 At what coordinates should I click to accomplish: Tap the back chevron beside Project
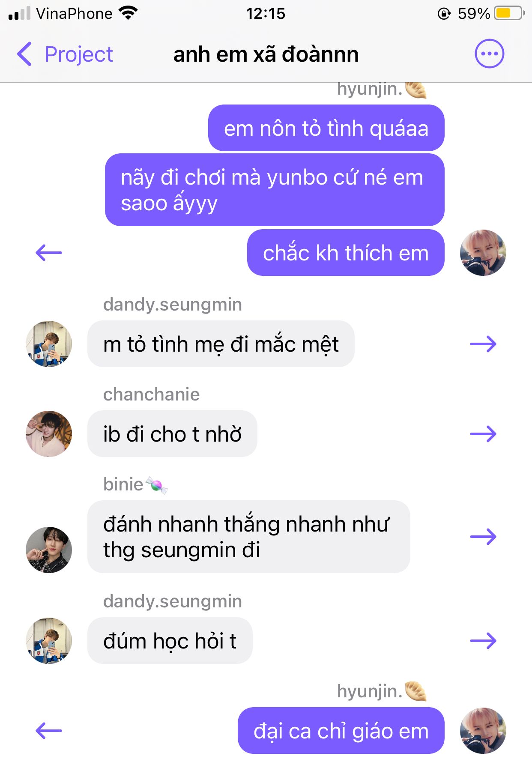click(x=24, y=54)
